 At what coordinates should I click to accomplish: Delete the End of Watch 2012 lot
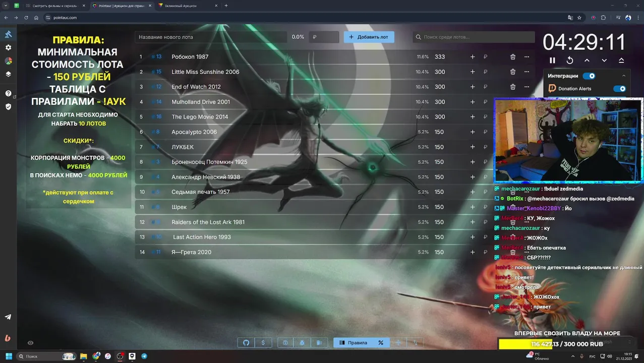click(x=513, y=87)
